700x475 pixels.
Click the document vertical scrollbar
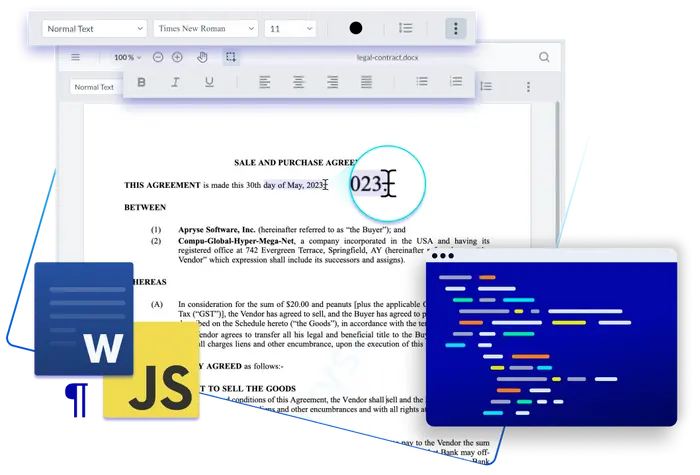[557, 174]
